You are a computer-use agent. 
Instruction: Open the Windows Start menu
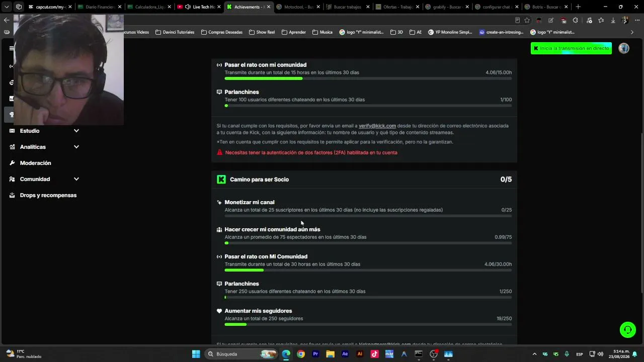tap(196, 354)
